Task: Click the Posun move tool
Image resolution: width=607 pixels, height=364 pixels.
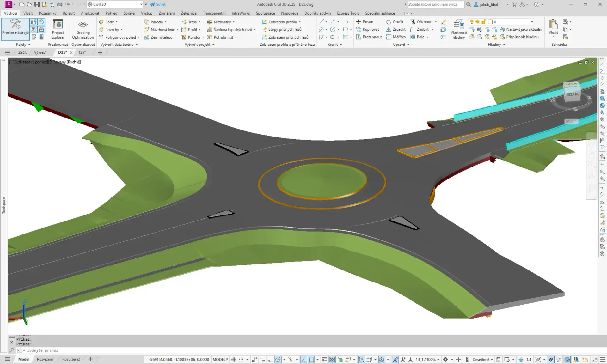Action: click(x=365, y=22)
